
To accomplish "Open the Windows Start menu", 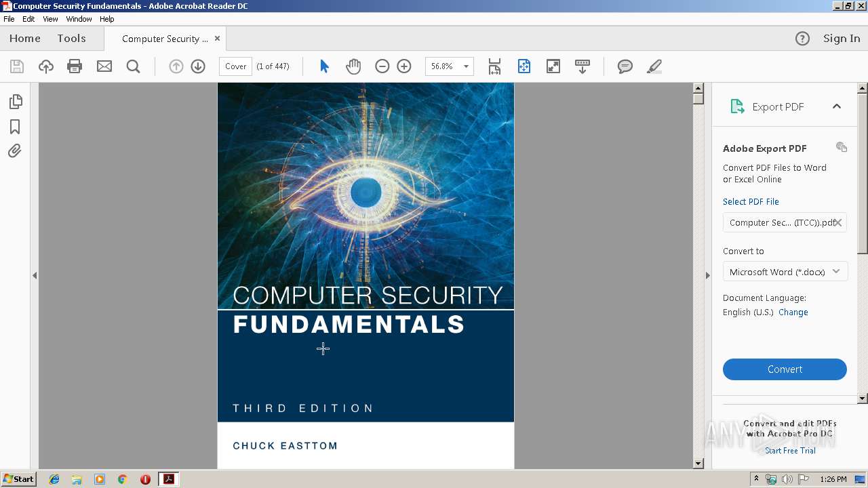I will coord(18,479).
